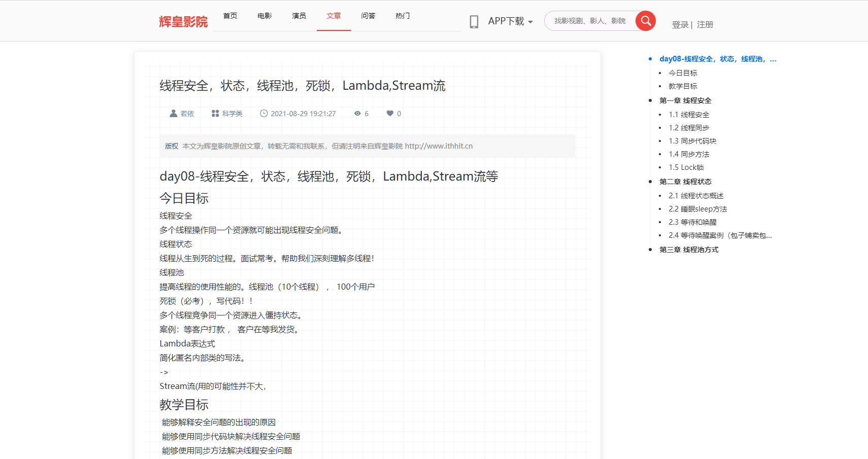Select the 文章 tab
The image size is (868, 459).
pyautogui.click(x=333, y=16)
